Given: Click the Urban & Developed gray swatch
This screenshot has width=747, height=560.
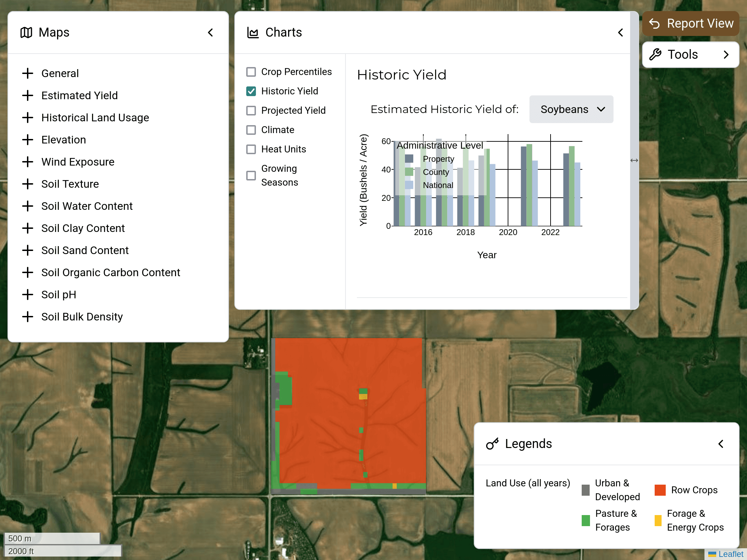Looking at the screenshot, I should [585, 490].
